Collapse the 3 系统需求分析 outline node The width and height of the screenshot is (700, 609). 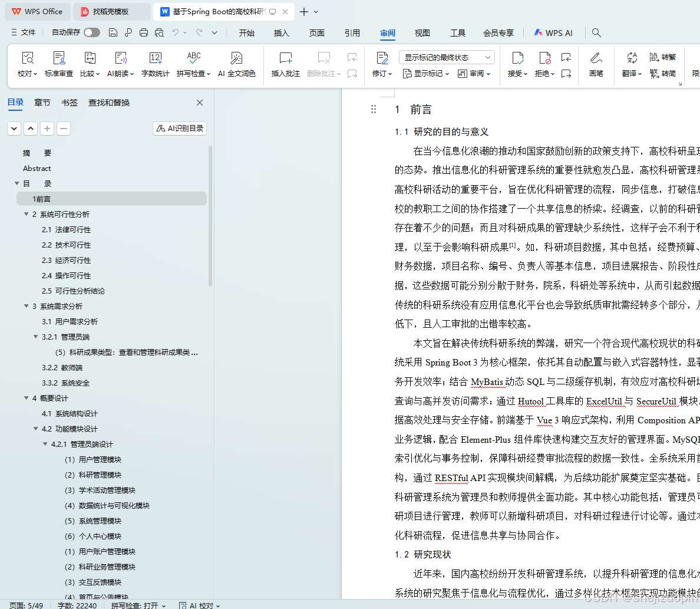27,306
